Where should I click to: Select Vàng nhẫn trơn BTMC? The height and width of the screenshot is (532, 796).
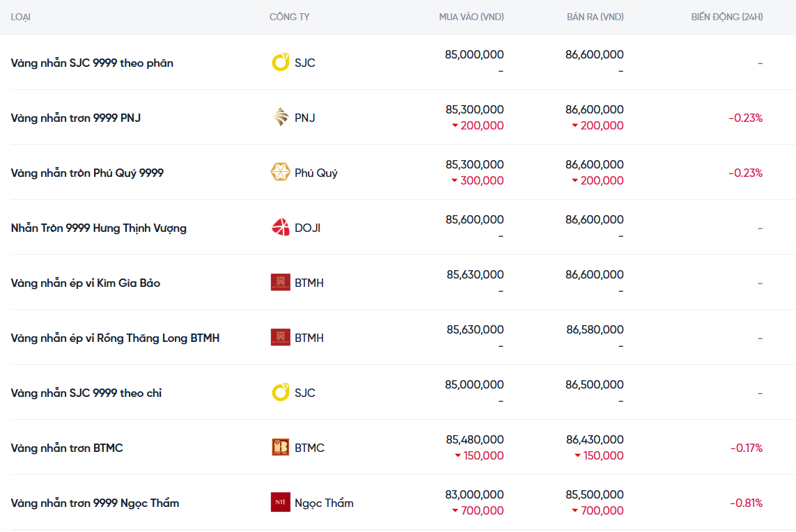[67, 448]
